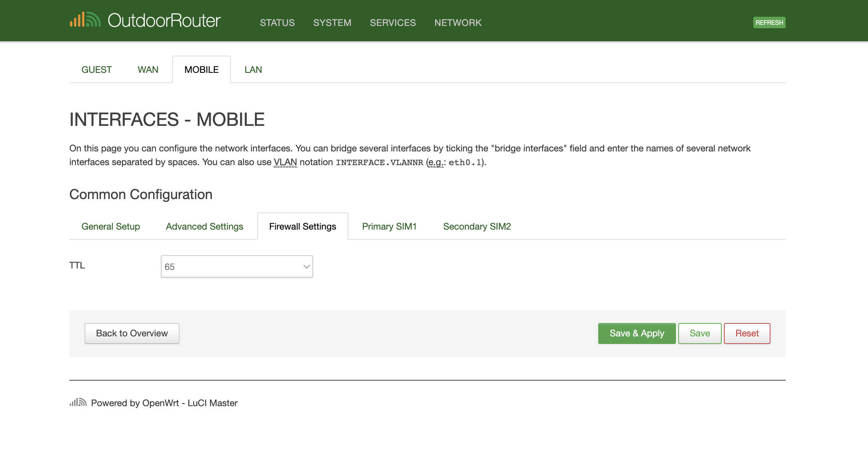The width and height of the screenshot is (868, 463).
Task: Open the Primary SIM1 tab
Action: tap(389, 227)
